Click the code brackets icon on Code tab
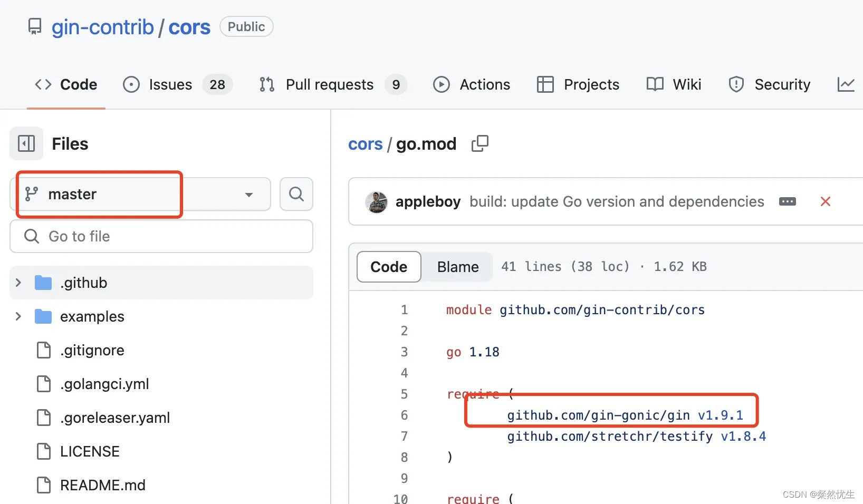This screenshot has width=863, height=504. (43, 84)
